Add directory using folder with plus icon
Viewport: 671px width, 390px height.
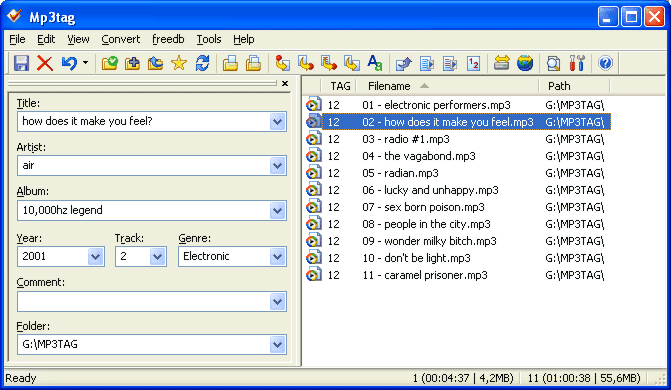pyautogui.click(x=133, y=63)
